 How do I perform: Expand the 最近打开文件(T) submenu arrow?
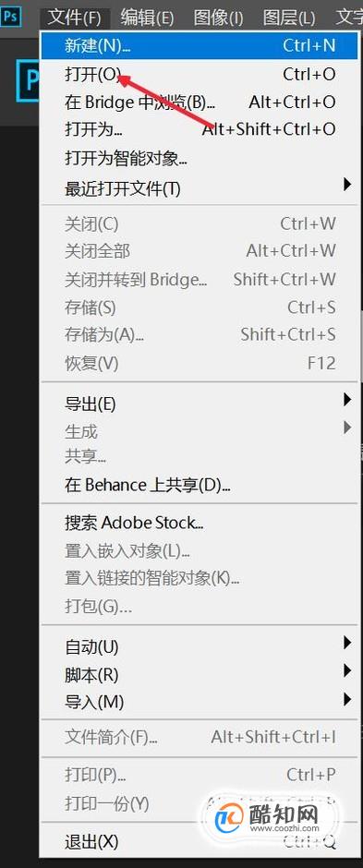pos(347,185)
